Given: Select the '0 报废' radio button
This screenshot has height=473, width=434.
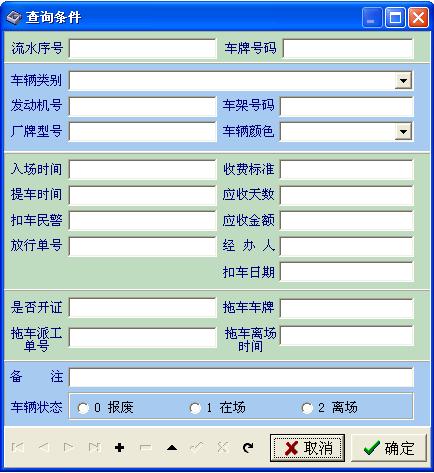Looking at the screenshot, I should tap(83, 408).
